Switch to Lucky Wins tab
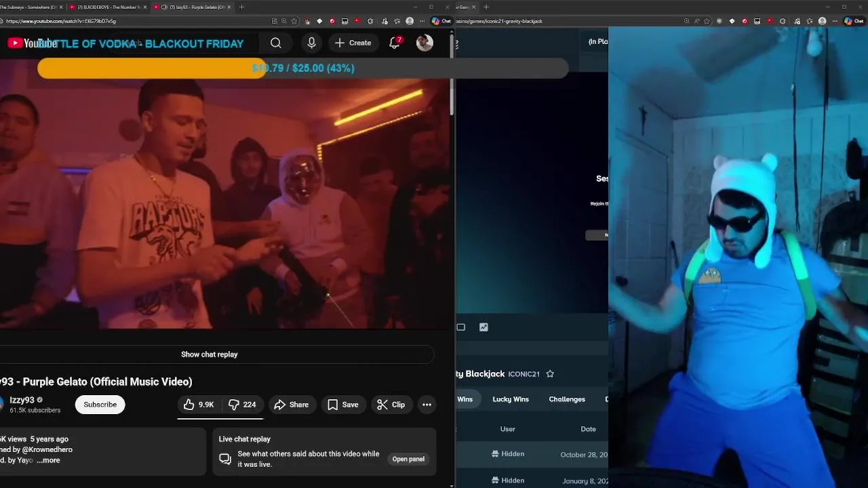Image resolution: width=868 pixels, height=488 pixels. coord(511,399)
